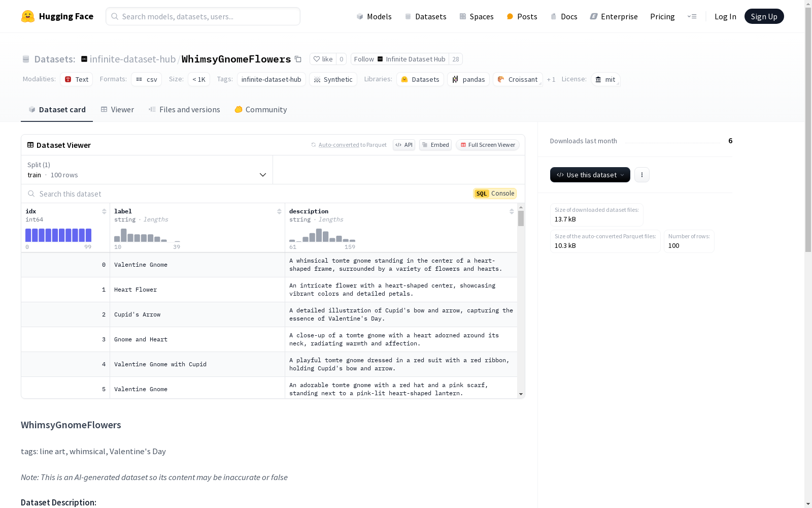Screen dimensions: 812x508
Task: Click the Embed button
Action: coord(435,145)
